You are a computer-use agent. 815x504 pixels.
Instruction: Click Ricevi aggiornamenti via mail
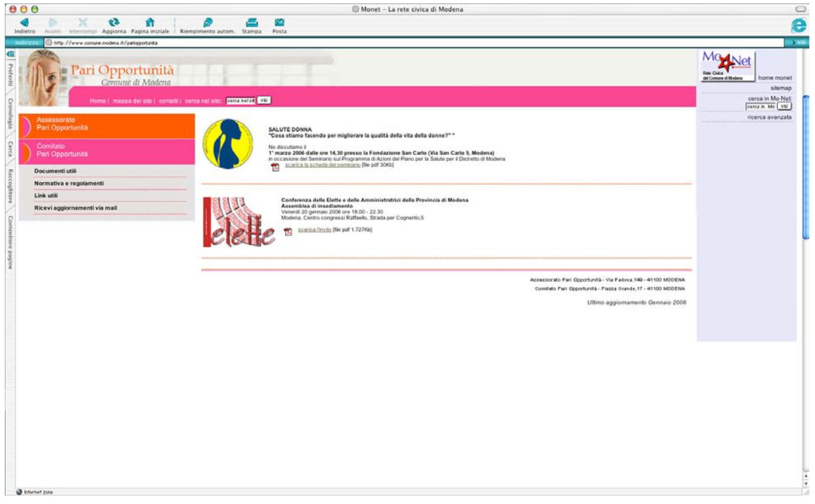click(x=76, y=208)
